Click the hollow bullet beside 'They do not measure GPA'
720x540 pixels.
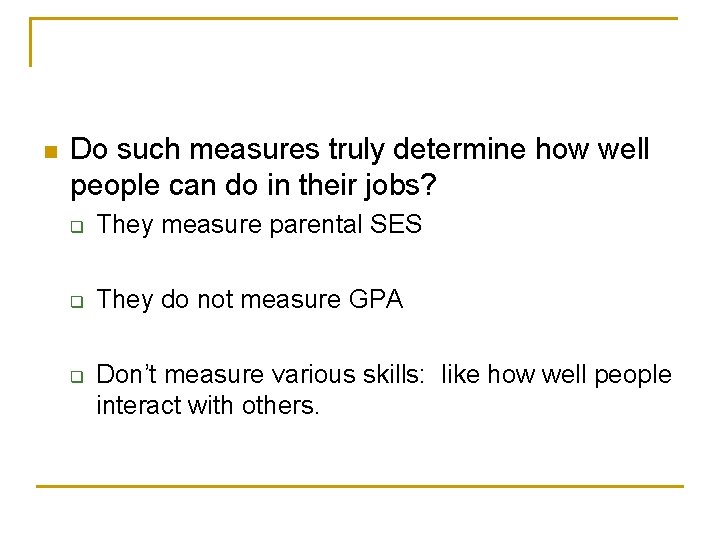tap(77, 302)
